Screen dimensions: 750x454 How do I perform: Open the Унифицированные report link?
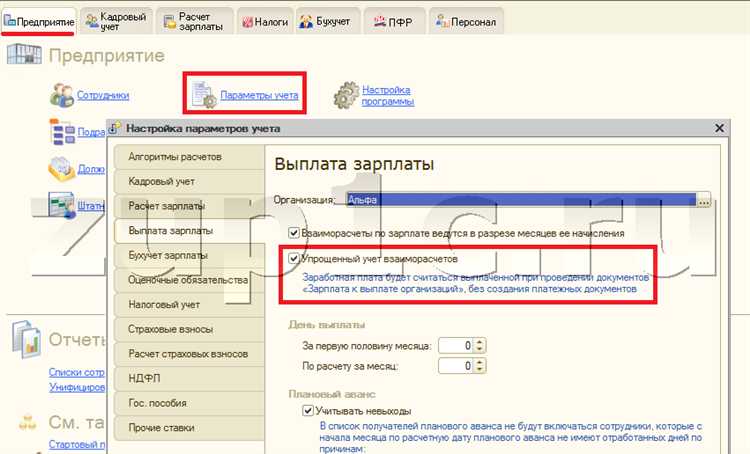[x=77, y=387]
